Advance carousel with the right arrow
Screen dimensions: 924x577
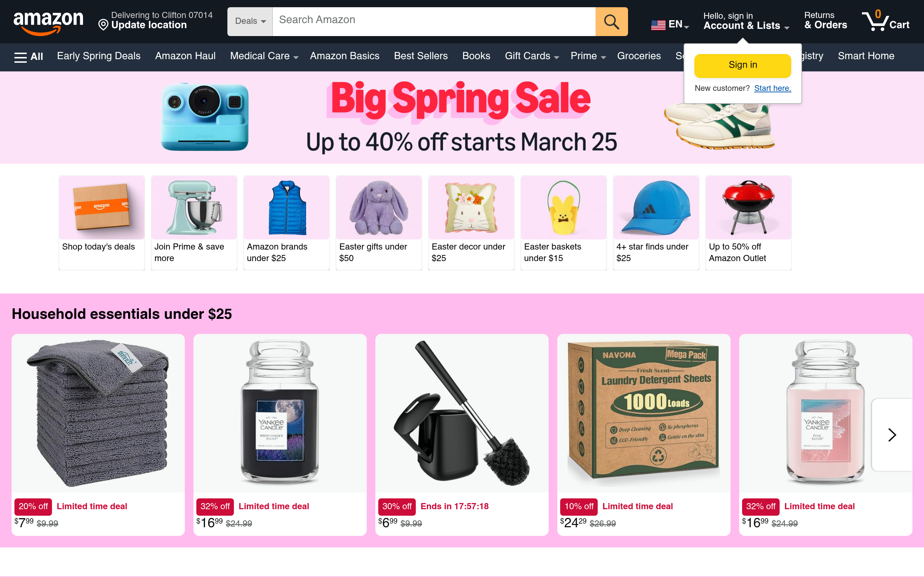pos(892,435)
